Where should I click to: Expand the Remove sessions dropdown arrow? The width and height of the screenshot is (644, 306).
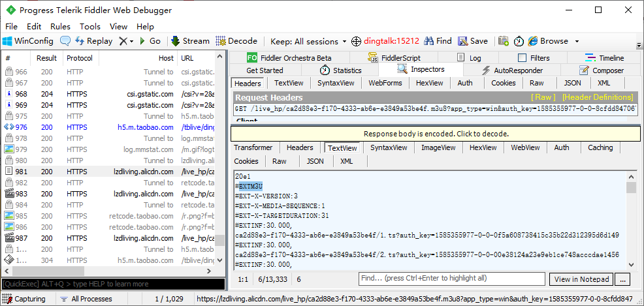[x=131, y=41]
